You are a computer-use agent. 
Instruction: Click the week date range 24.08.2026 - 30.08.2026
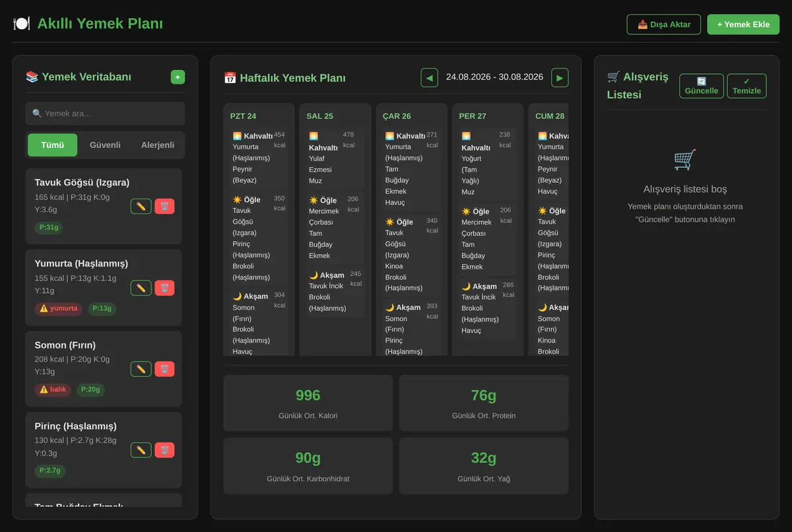tap(494, 77)
